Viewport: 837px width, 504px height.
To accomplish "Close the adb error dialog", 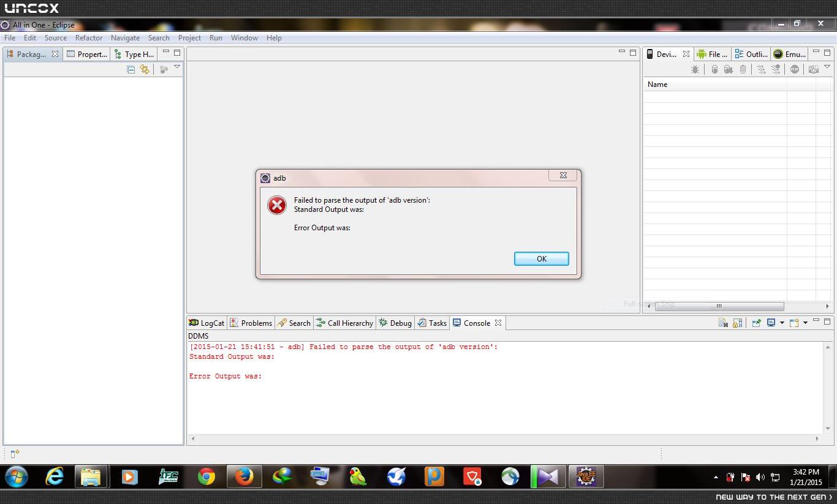I will [562, 175].
